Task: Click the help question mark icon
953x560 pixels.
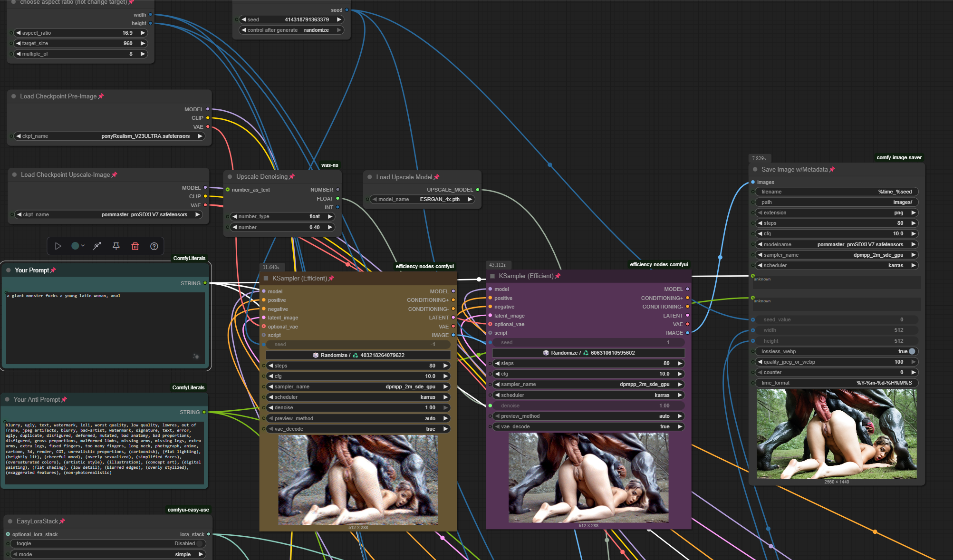Action: coord(154,246)
